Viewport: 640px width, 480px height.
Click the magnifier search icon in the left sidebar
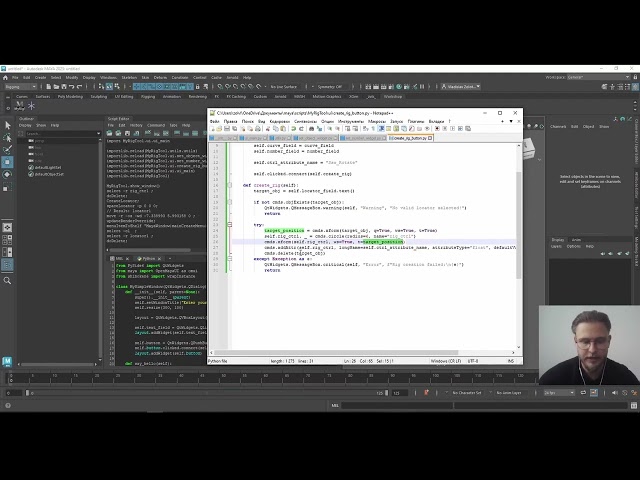7,280
